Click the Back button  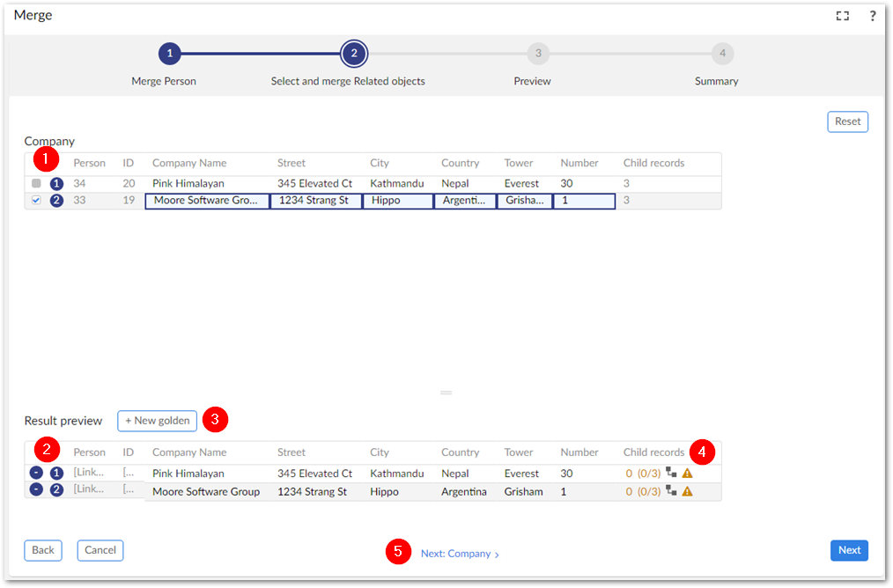point(43,550)
